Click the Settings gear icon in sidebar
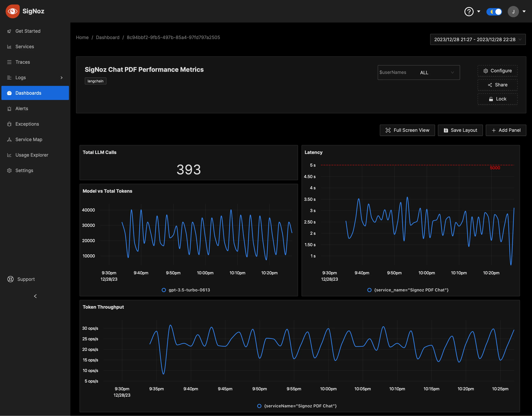 [x=9, y=171]
